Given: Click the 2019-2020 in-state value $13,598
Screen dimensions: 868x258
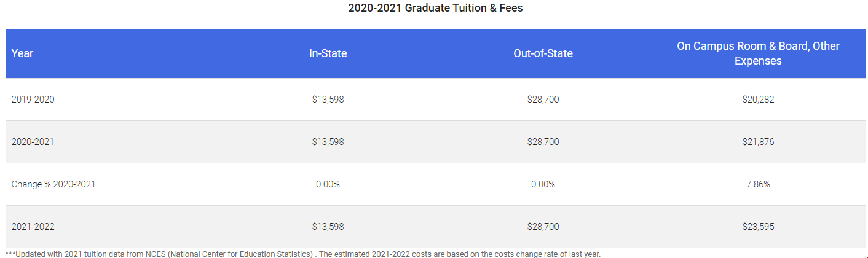Looking at the screenshot, I should [328, 99].
